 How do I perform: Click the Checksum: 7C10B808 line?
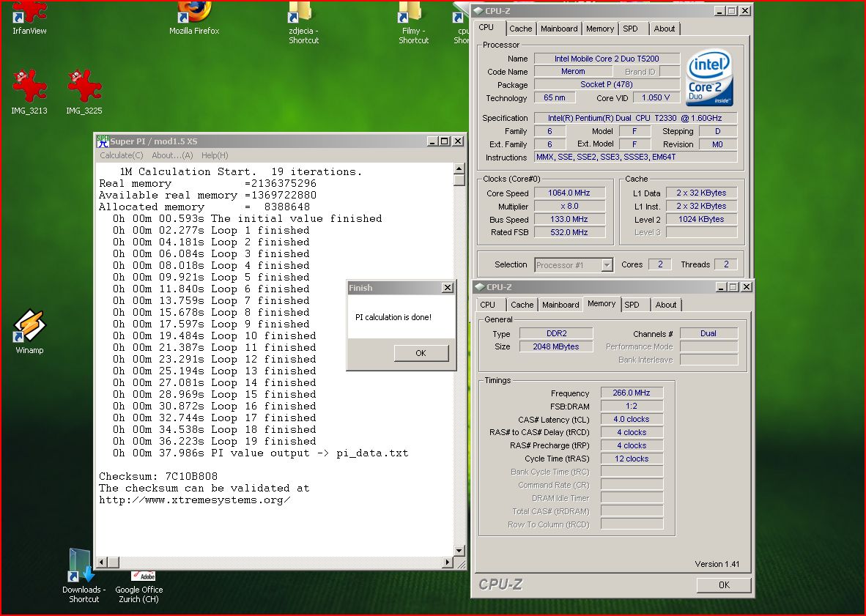(158, 476)
